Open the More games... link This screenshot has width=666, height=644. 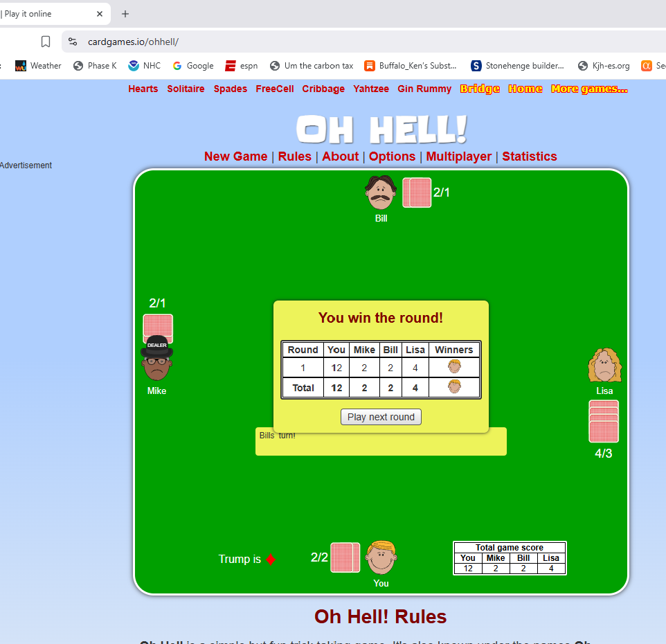589,89
